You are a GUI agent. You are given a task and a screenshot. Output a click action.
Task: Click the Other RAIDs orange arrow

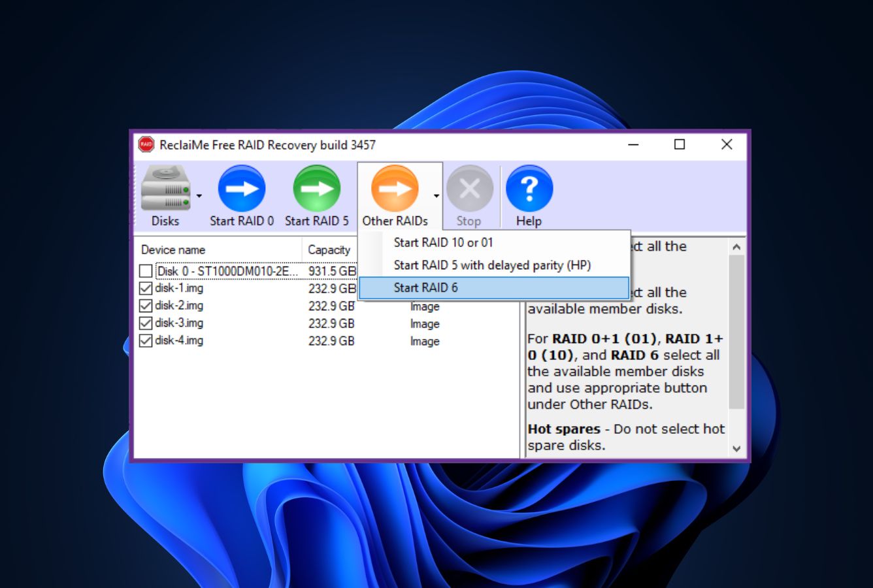[395, 189]
